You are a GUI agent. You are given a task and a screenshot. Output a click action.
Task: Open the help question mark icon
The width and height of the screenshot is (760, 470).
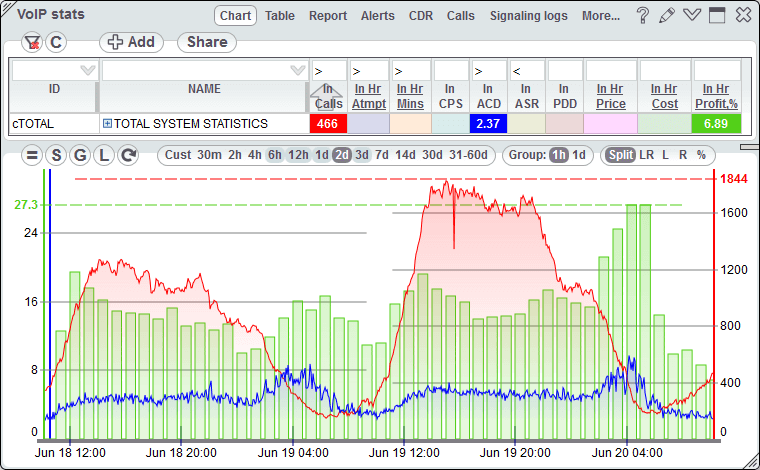[x=643, y=16]
